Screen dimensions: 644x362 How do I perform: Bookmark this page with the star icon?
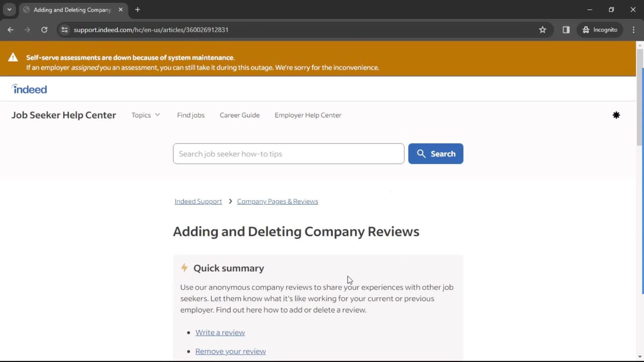tap(542, 30)
